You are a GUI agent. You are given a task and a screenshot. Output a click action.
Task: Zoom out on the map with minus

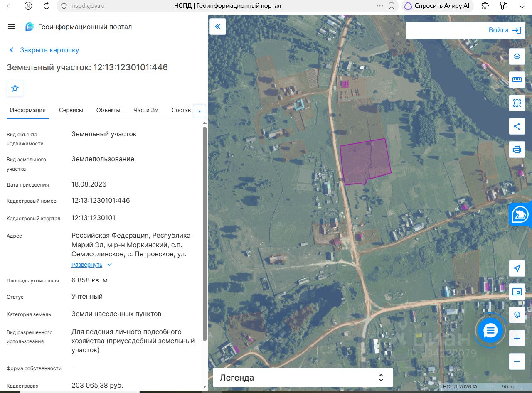coord(517,361)
